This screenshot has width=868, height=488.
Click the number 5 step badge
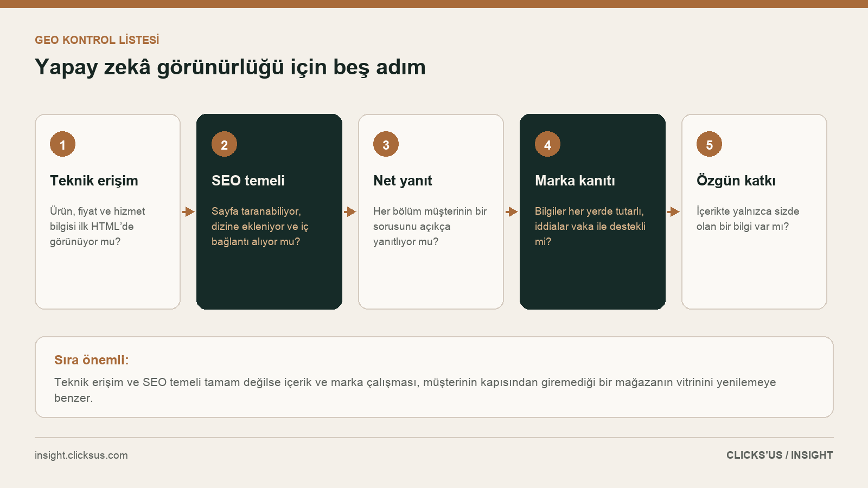point(709,144)
